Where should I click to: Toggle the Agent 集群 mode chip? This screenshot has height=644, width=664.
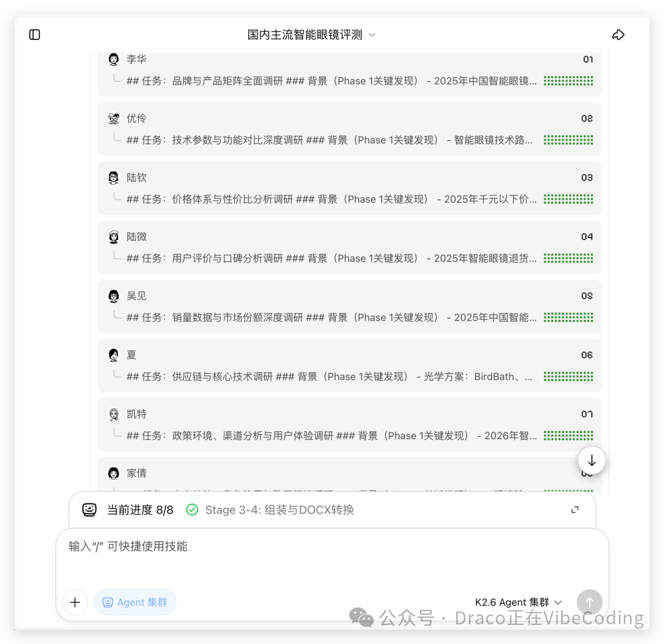135,602
